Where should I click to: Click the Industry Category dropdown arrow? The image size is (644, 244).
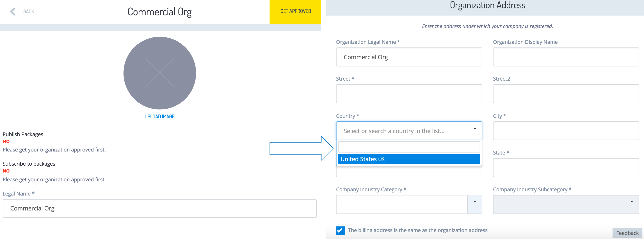point(475,204)
